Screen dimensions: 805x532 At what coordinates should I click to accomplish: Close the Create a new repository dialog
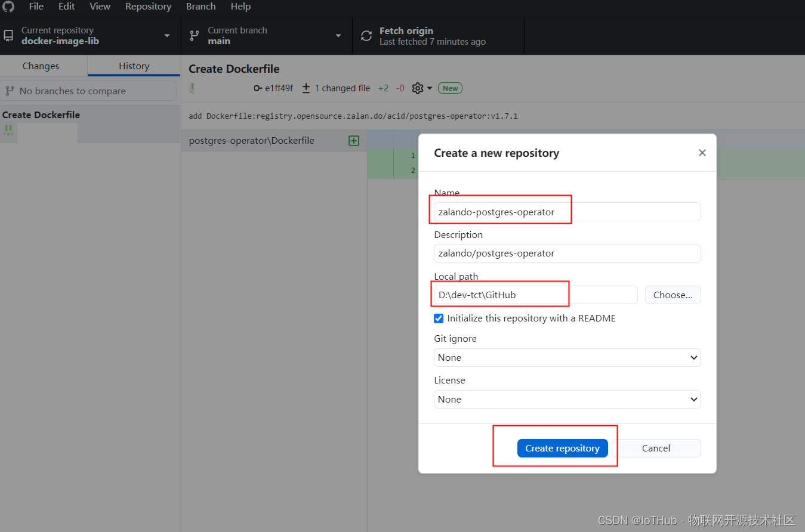point(702,153)
